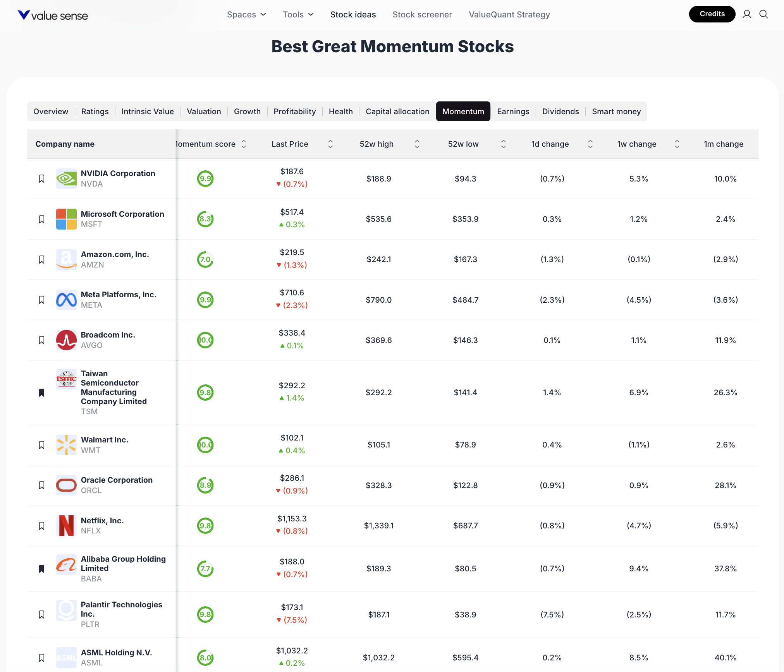This screenshot has width=784, height=672.
Task: Click the Credits button
Action: click(712, 14)
